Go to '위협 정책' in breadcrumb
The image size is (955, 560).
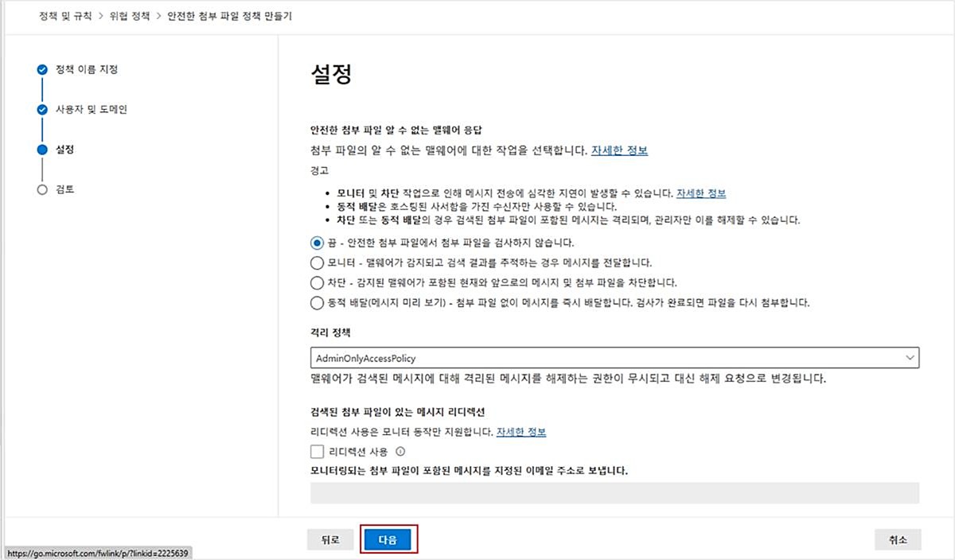click(x=131, y=16)
